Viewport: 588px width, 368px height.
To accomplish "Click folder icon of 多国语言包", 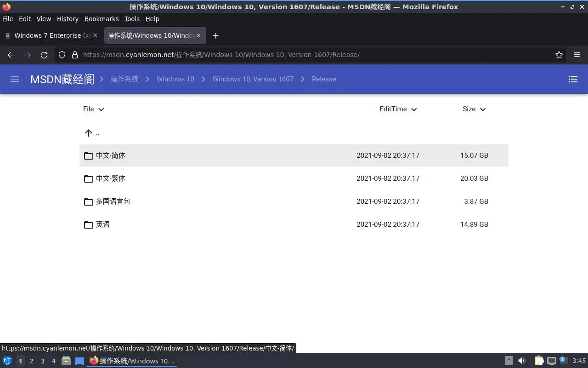I will click(89, 201).
